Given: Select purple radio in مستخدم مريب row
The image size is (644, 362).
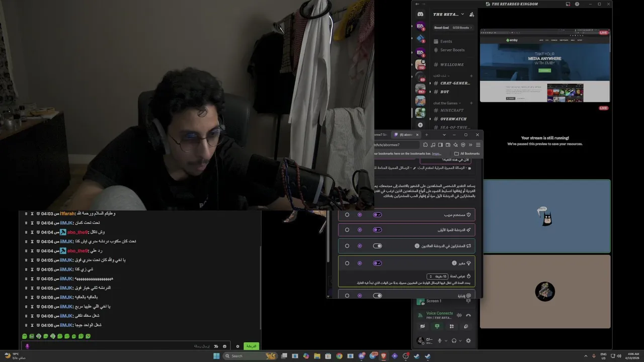Looking at the screenshot, I should click(x=359, y=215).
